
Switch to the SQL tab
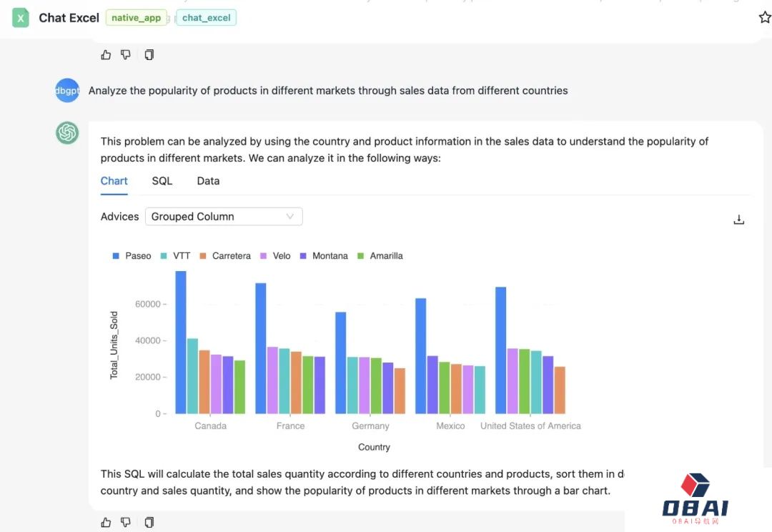coord(162,181)
